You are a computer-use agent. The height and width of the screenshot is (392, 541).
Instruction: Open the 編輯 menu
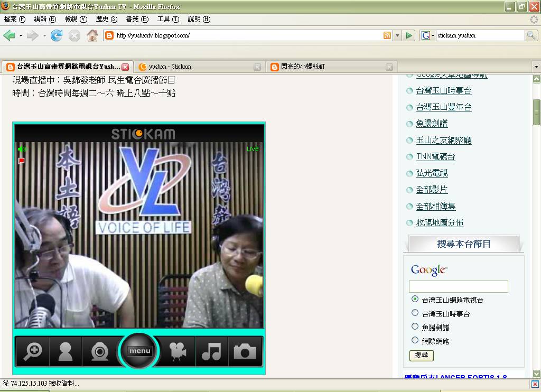[x=45, y=19]
